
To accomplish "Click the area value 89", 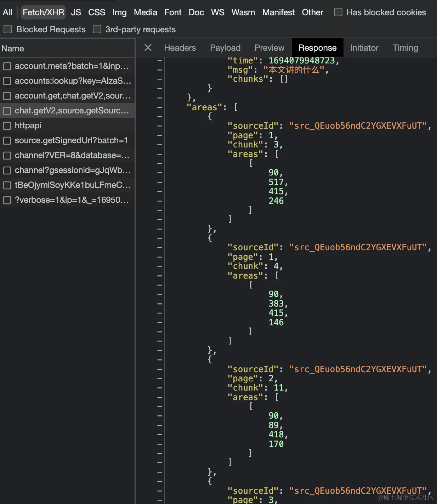I will tap(274, 425).
